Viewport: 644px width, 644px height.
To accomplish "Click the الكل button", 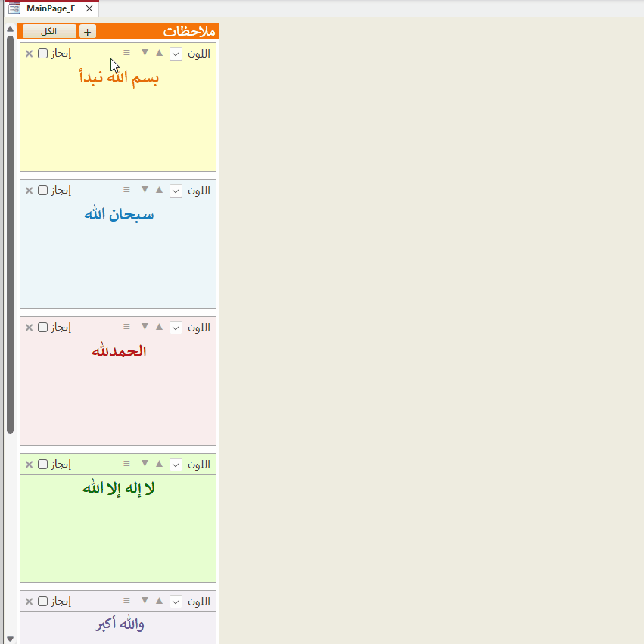I will 49,32.
